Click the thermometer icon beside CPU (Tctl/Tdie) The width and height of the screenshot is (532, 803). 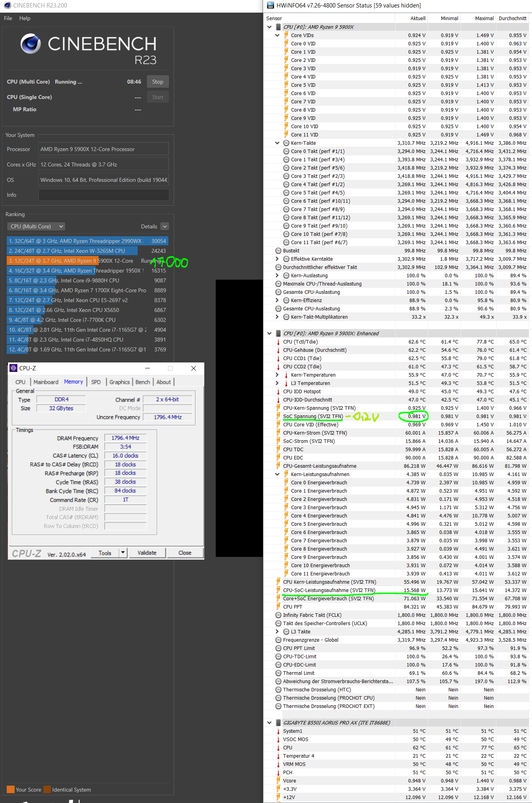coord(278,342)
